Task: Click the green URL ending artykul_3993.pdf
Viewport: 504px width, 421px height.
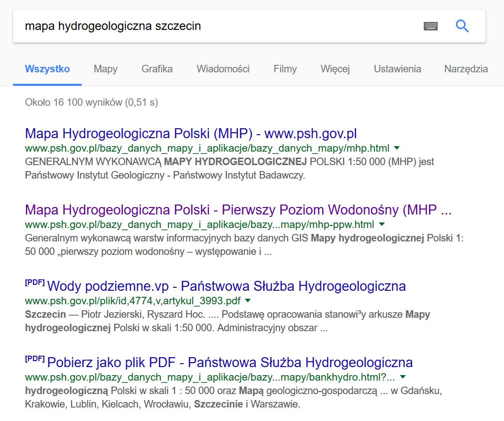Action: pyautogui.click(x=133, y=301)
